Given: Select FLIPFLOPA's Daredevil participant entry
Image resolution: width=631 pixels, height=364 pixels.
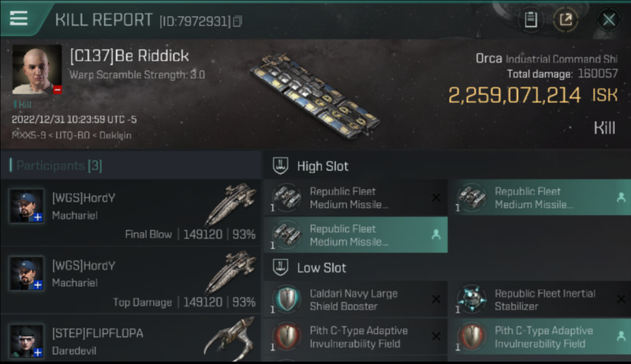Looking at the screenshot, I should 131,340.
